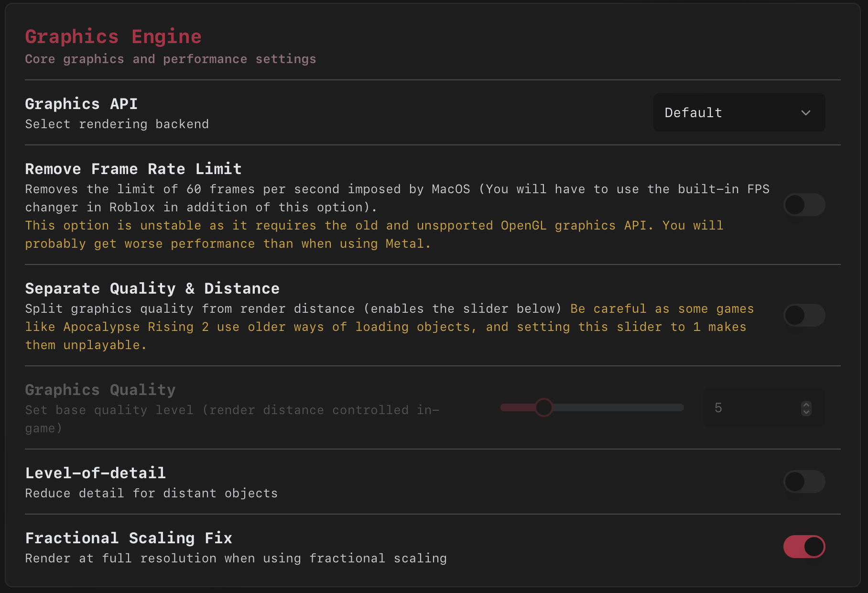Viewport: 868px width, 593px height.
Task: Click the Remove Frame Rate Limit label
Action: (133, 169)
